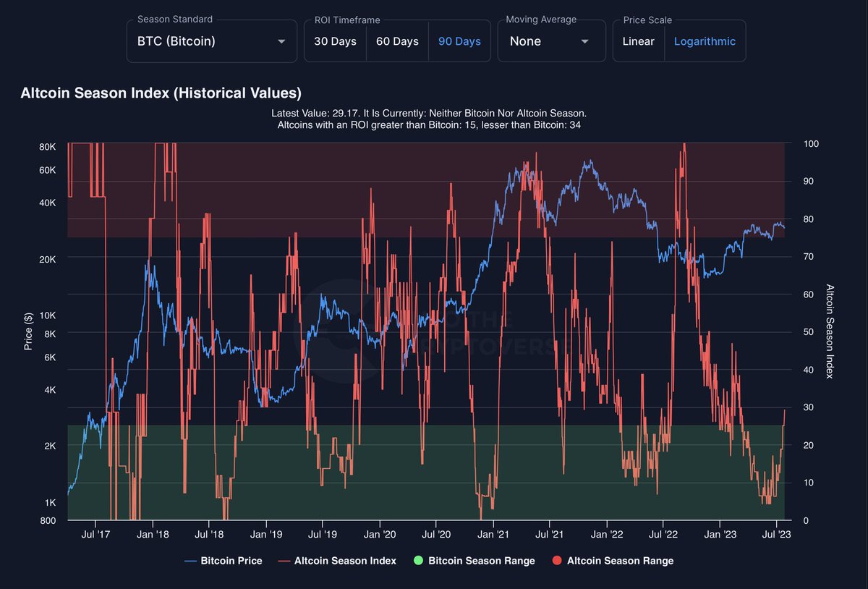Click the red Altcoin Season Index legend line marker

click(284, 561)
